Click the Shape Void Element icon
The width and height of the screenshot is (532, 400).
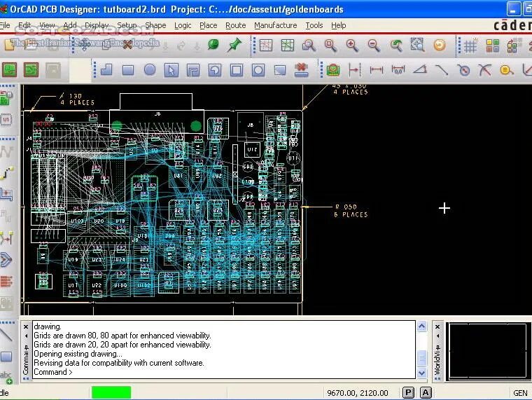[193, 70]
